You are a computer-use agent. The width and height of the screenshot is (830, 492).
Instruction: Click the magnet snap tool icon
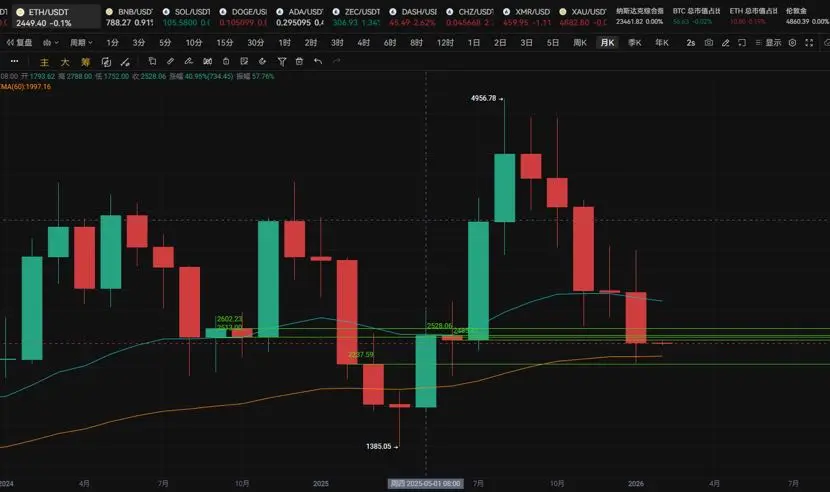(208, 61)
